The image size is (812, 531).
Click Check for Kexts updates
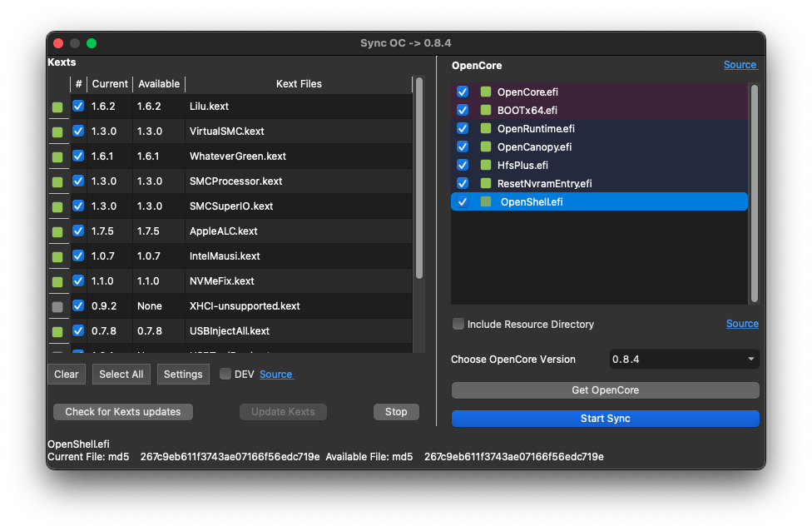(x=123, y=412)
